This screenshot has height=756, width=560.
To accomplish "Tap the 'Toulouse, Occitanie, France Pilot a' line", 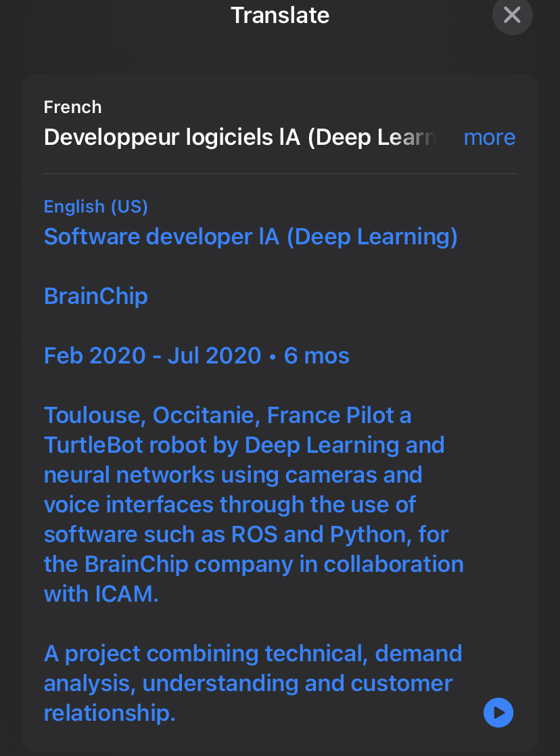I will [x=227, y=415].
